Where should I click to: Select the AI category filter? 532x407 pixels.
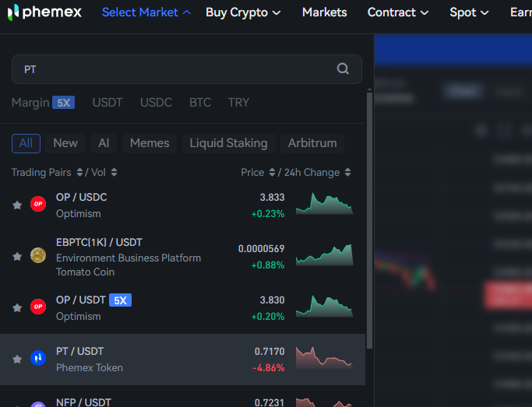(x=104, y=143)
